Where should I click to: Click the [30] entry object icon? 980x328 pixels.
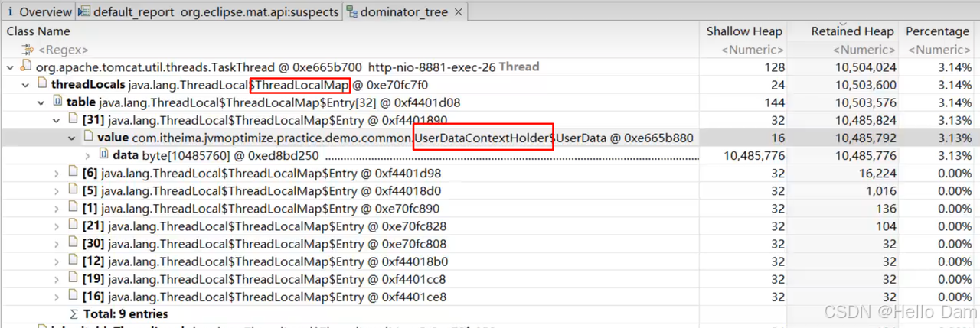pyautogui.click(x=73, y=243)
